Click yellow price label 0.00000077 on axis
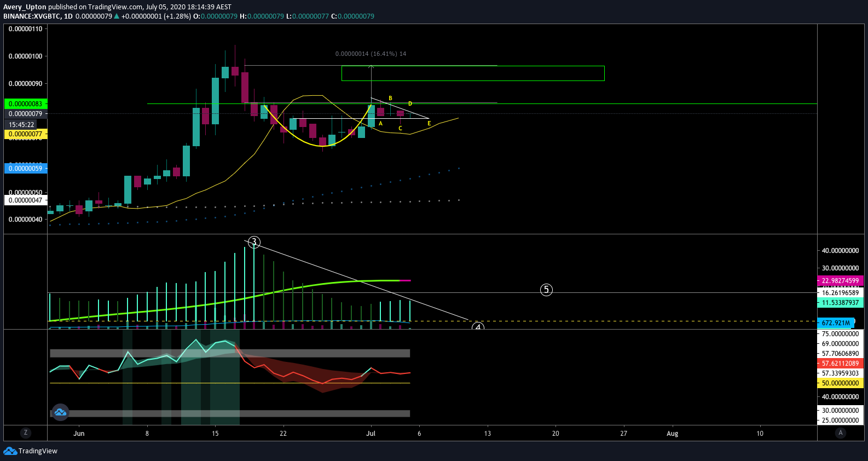Image resolution: width=868 pixels, height=461 pixels. 26,134
